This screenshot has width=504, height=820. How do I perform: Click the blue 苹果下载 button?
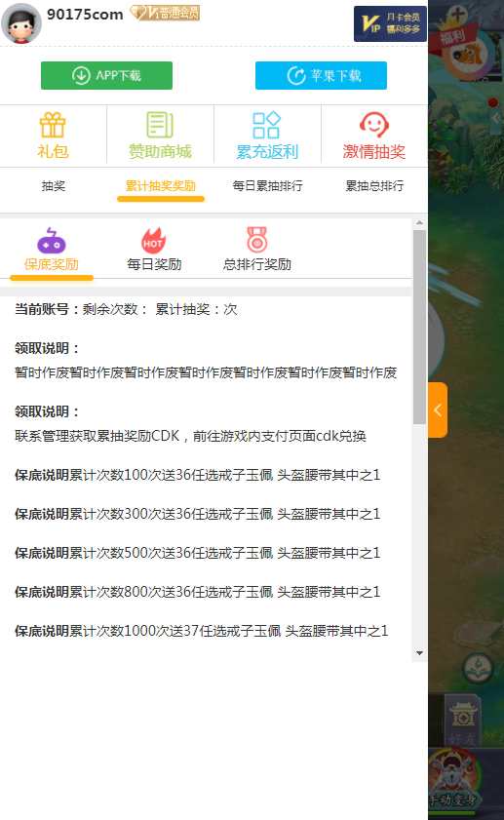pyautogui.click(x=321, y=75)
